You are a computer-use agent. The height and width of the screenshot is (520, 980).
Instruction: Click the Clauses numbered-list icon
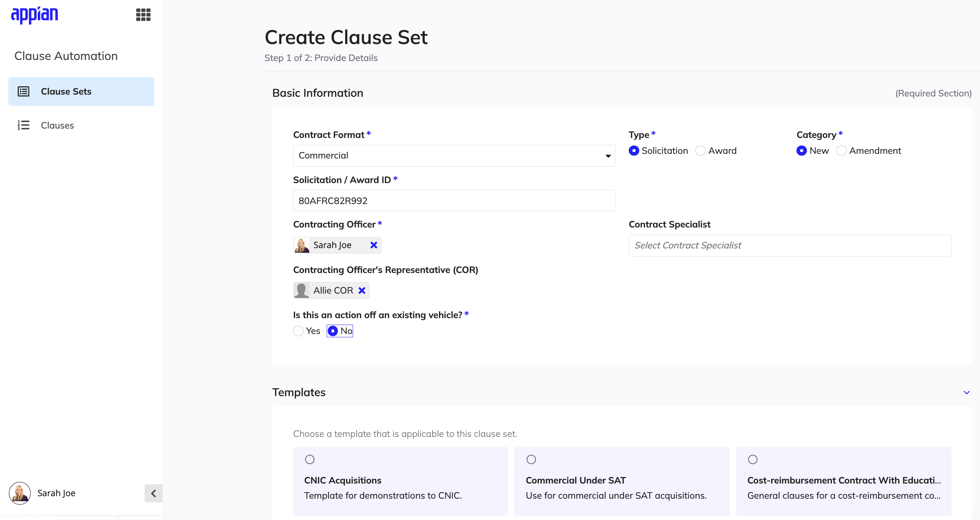[23, 125]
